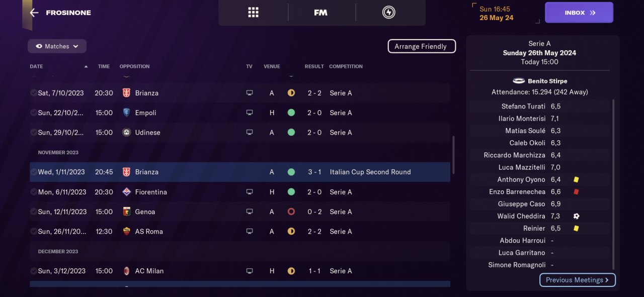Expand Previous Meetings with its chevron
This screenshot has width=644, height=297.
(x=607, y=280)
